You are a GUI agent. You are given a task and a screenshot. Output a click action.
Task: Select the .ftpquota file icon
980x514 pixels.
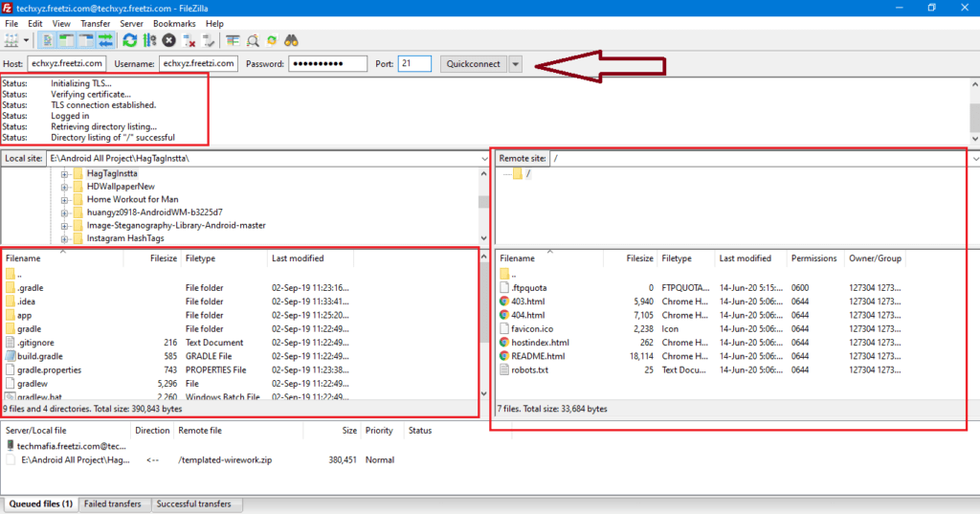tap(504, 288)
